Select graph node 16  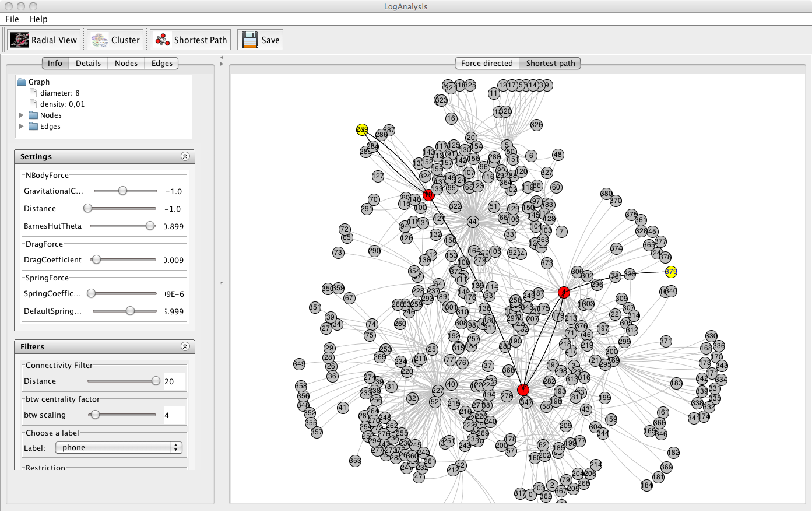[451, 118]
